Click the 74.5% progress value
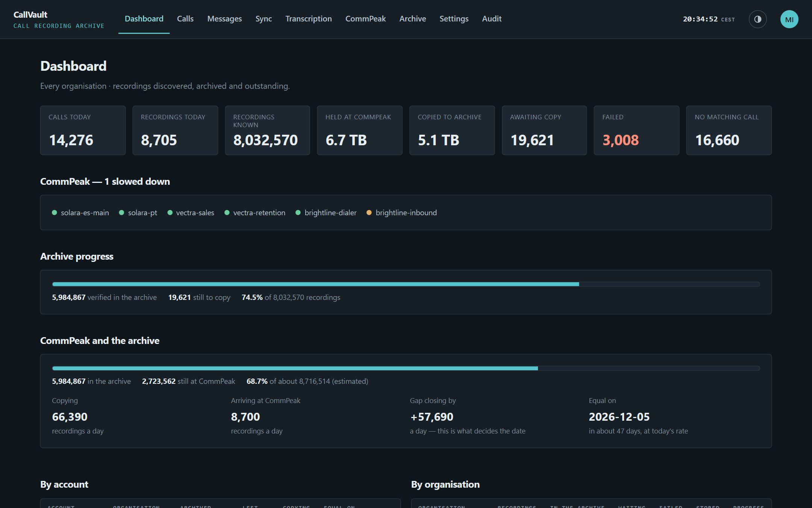Image resolution: width=812 pixels, height=508 pixels. coord(252,297)
